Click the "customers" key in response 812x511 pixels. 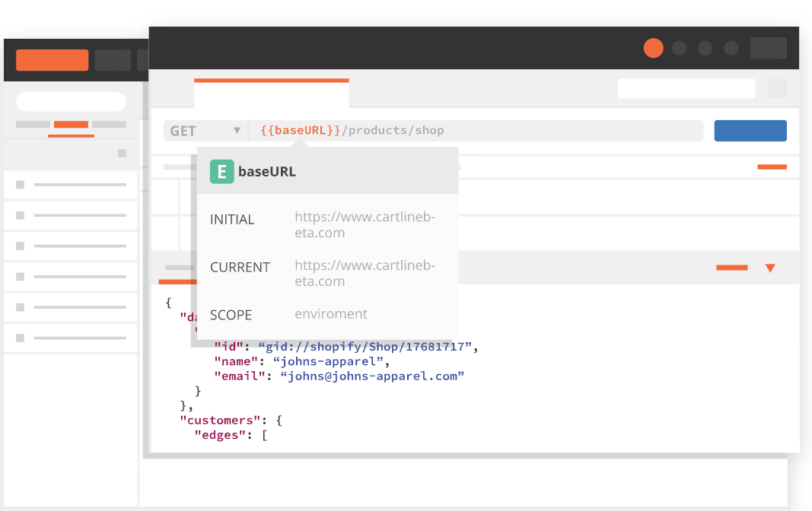[x=220, y=420]
